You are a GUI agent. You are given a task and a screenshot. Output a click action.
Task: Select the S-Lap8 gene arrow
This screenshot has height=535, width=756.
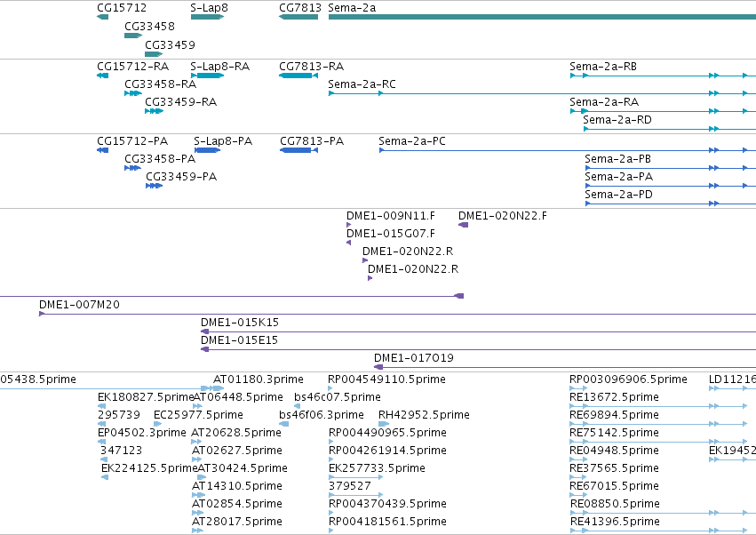click(207, 17)
